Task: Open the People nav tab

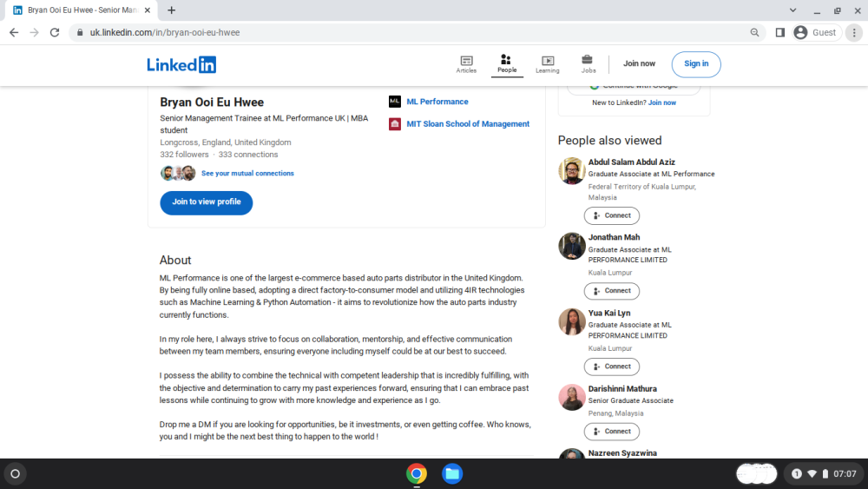Action: click(x=507, y=64)
